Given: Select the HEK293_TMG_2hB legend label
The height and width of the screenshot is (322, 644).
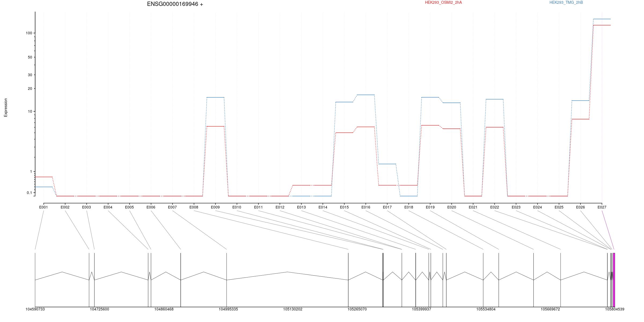Looking at the screenshot, I should pyautogui.click(x=566, y=2).
